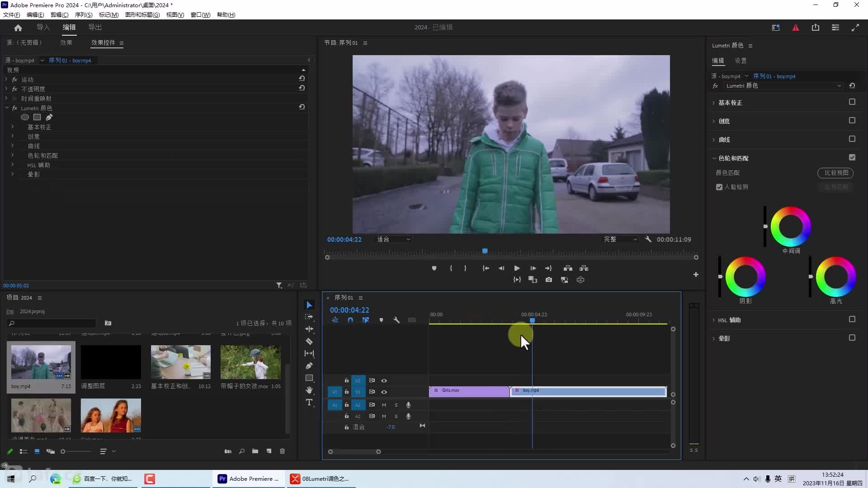Open the Program monitor settings wrench

(648, 239)
